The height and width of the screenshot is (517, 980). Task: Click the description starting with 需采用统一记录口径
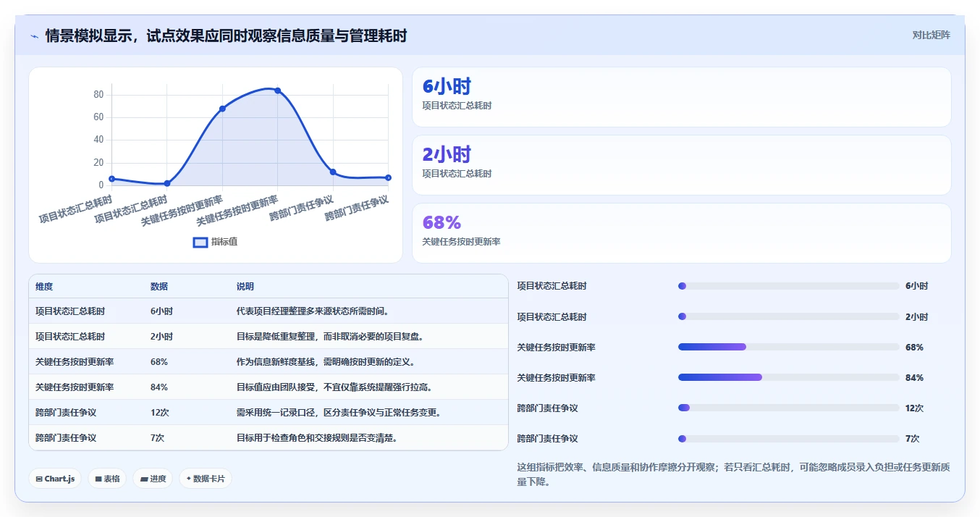tap(339, 413)
